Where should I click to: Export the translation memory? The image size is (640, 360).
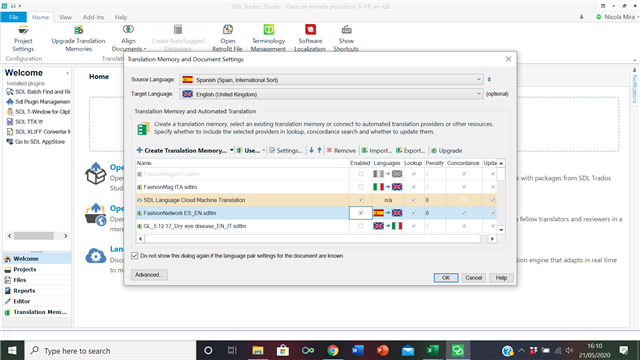[x=411, y=151]
